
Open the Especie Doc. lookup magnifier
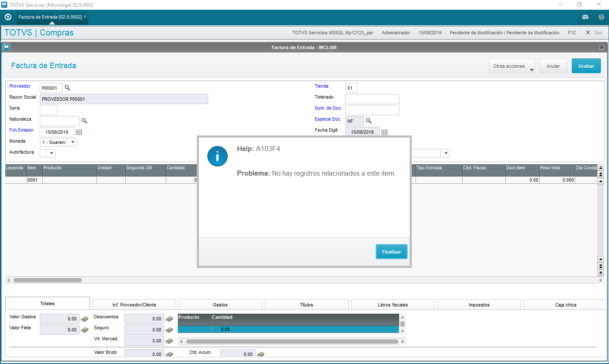pos(369,121)
